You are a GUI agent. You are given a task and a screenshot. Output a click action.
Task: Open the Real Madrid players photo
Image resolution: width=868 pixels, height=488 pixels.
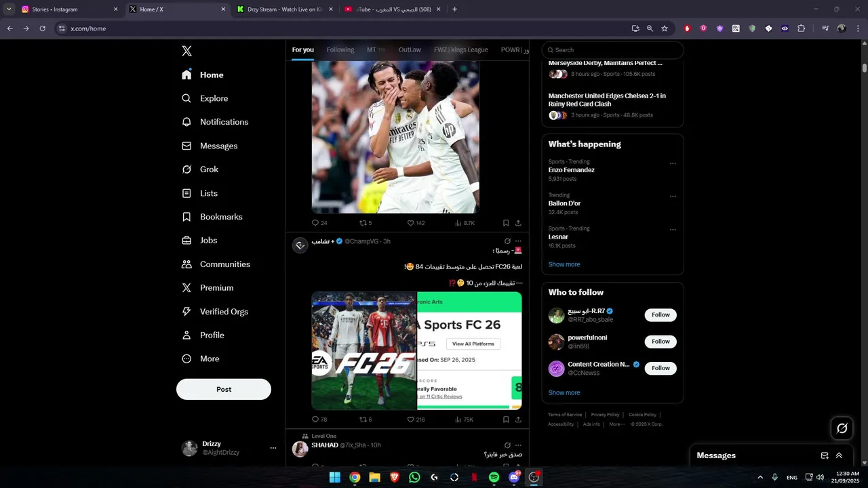pyautogui.click(x=395, y=137)
